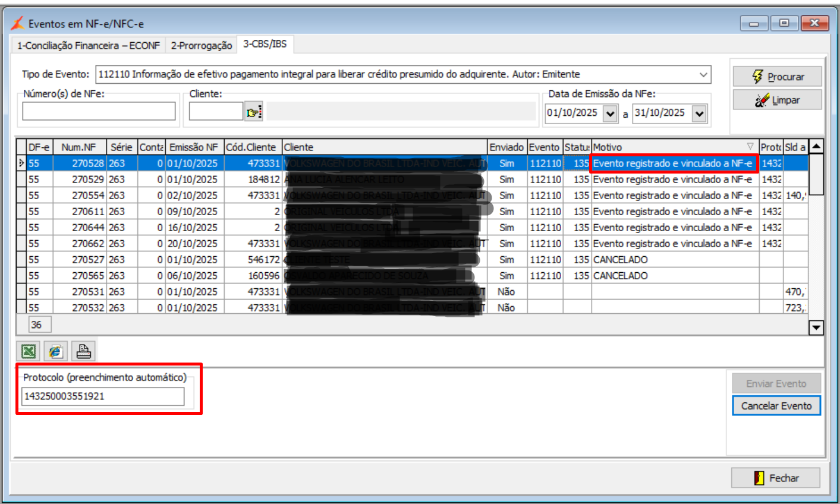Export grid to Excel icon
Image resolution: width=840 pixels, height=504 pixels.
click(29, 351)
